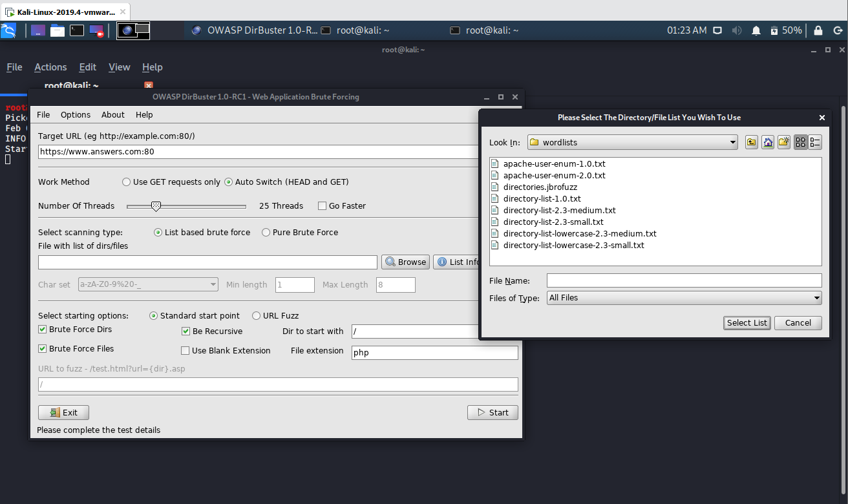Screen dimensions: 848x504
Task: Open DirBuster File menu
Action: click(x=43, y=115)
